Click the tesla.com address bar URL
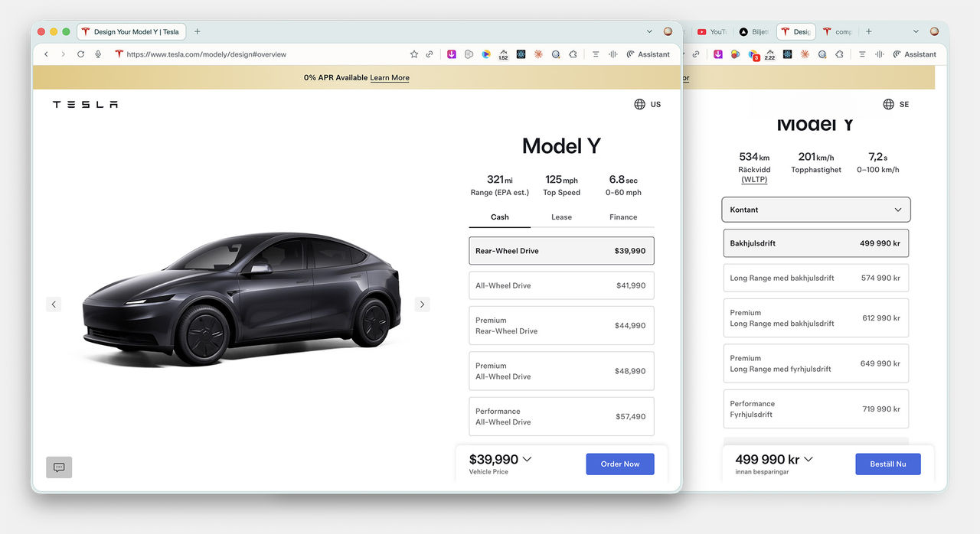The width and height of the screenshot is (980, 534). point(207,54)
